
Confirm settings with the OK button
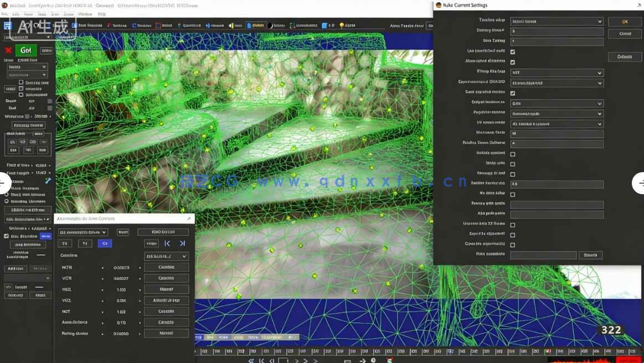click(x=625, y=21)
